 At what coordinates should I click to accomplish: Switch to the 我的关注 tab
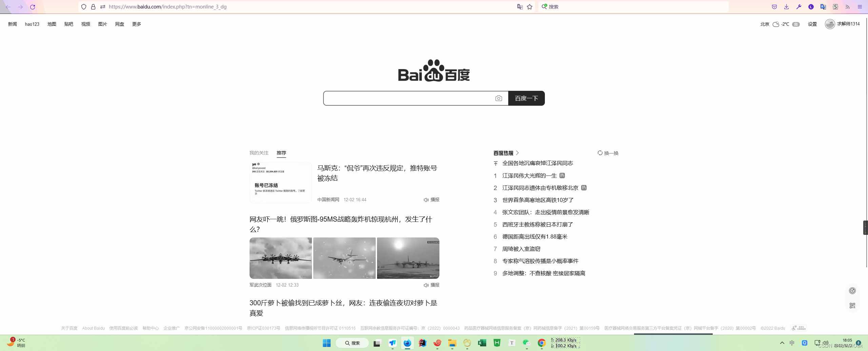tap(259, 153)
